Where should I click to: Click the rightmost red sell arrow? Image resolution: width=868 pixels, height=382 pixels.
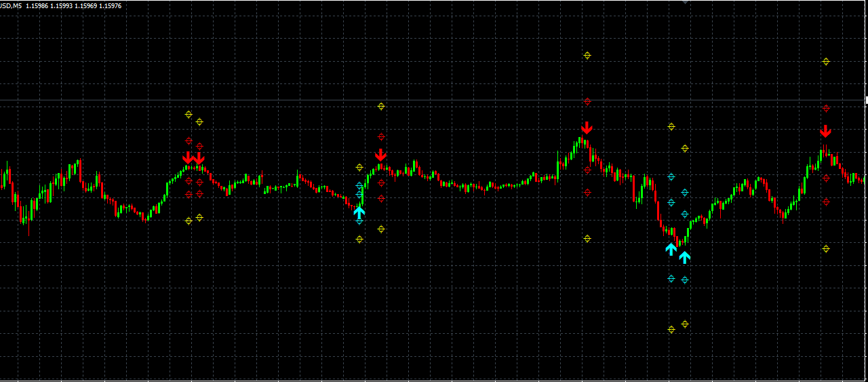click(x=825, y=131)
